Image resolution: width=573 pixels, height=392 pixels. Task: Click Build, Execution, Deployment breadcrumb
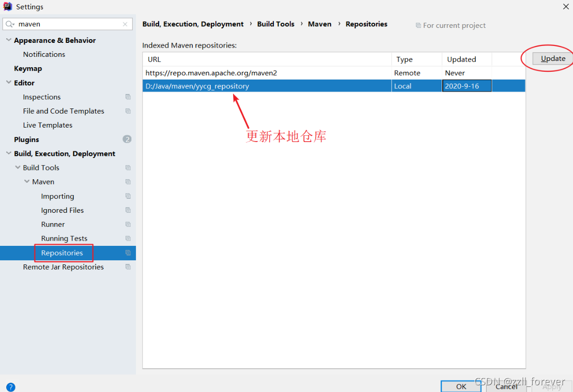click(x=193, y=24)
